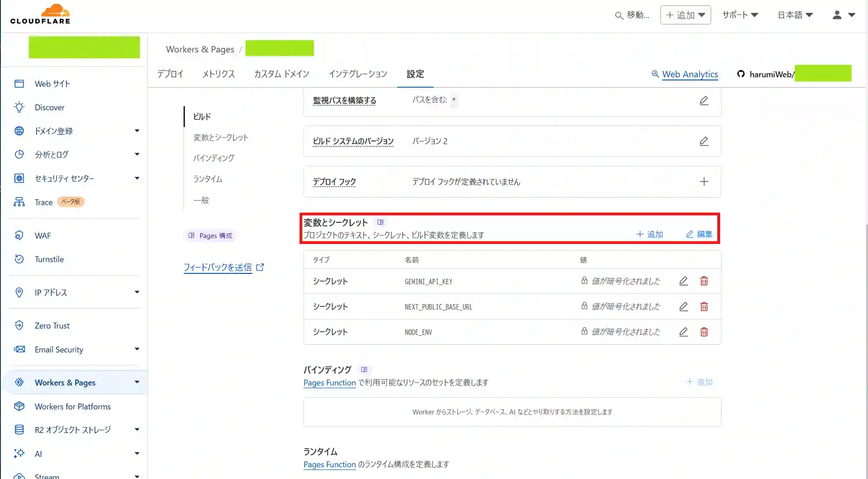Open docs icon beside バインディング heading
Image resolution: width=868 pixels, height=479 pixels.
tap(364, 370)
